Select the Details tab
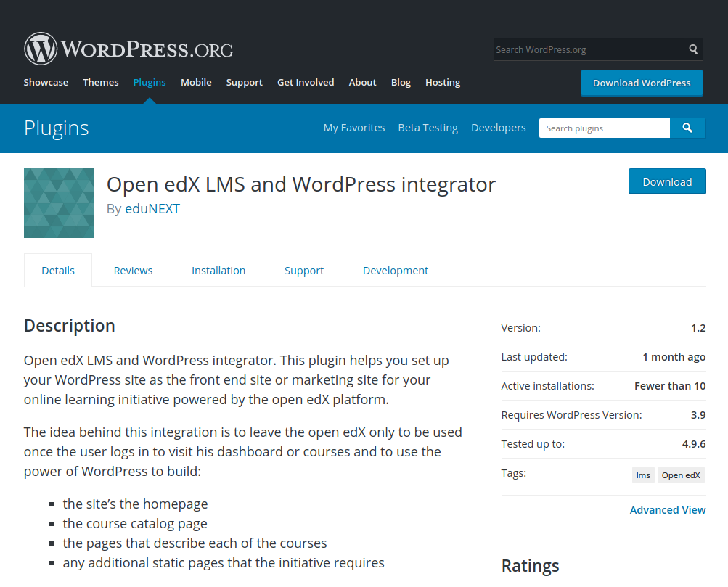The width and height of the screenshot is (728, 587). click(58, 271)
